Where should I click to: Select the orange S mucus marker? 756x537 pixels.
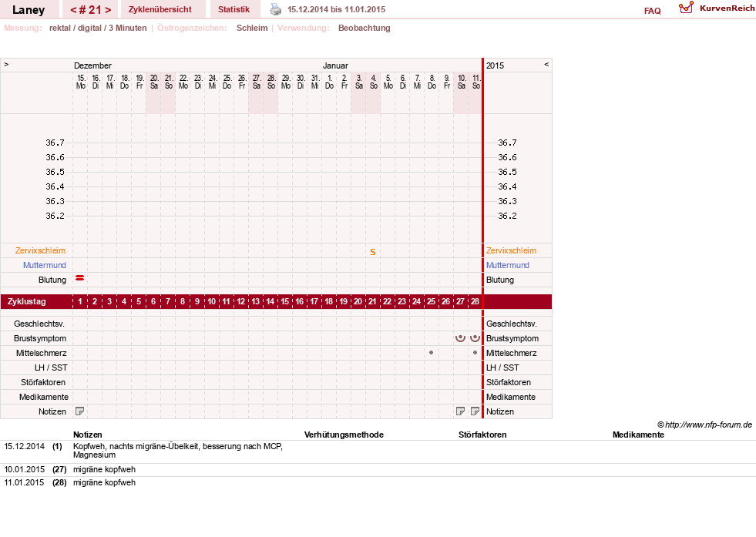coord(373,252)
